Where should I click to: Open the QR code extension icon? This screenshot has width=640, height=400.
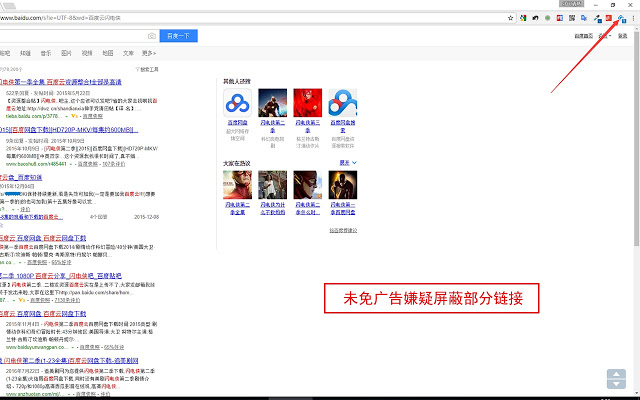(x=572, y=18)
